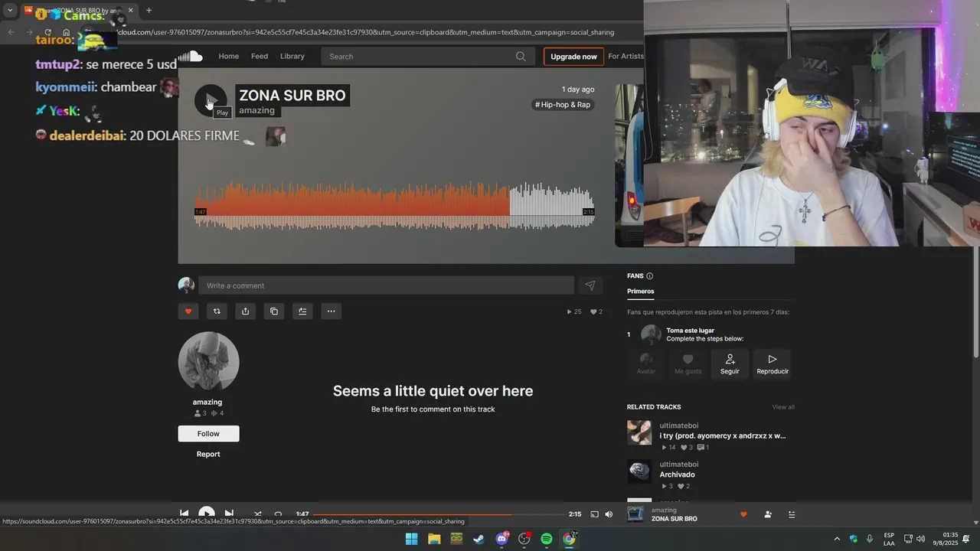This screenshot has height=551, width=980.
Task: Follow artist icon in player bar
Action: coord(768,514)
